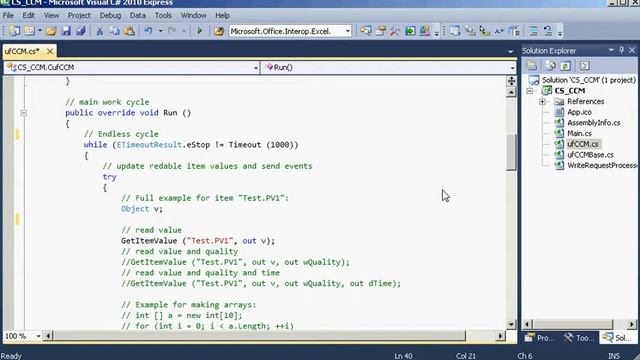Open the CS_CCM.CufCCM class dropdown
The width and height of the screenshot is (640, 360).
tap(256, 68)
